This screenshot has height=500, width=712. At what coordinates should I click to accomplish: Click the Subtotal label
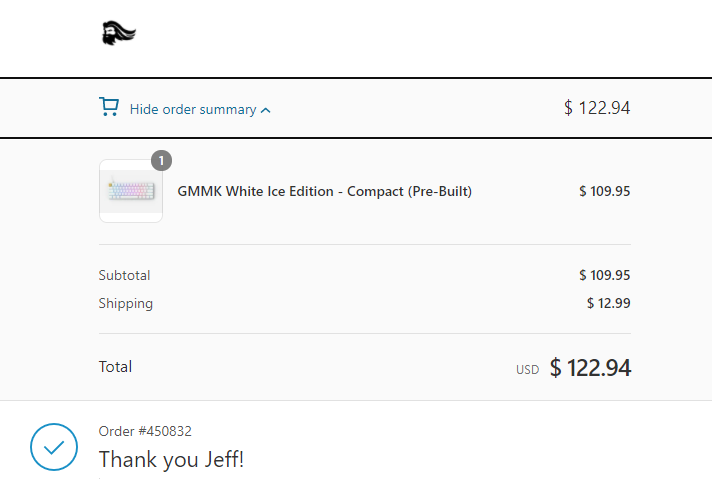click(x=124, y=275)
